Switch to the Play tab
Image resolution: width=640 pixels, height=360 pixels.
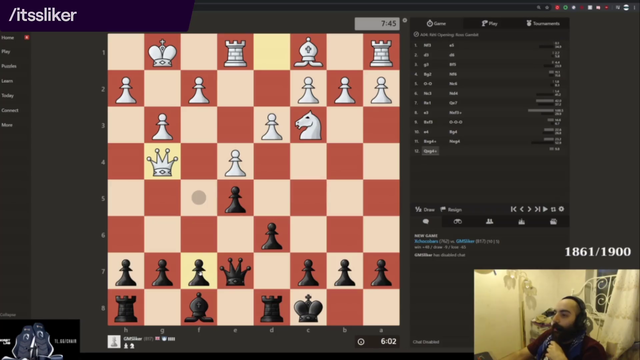click(489, 23)
